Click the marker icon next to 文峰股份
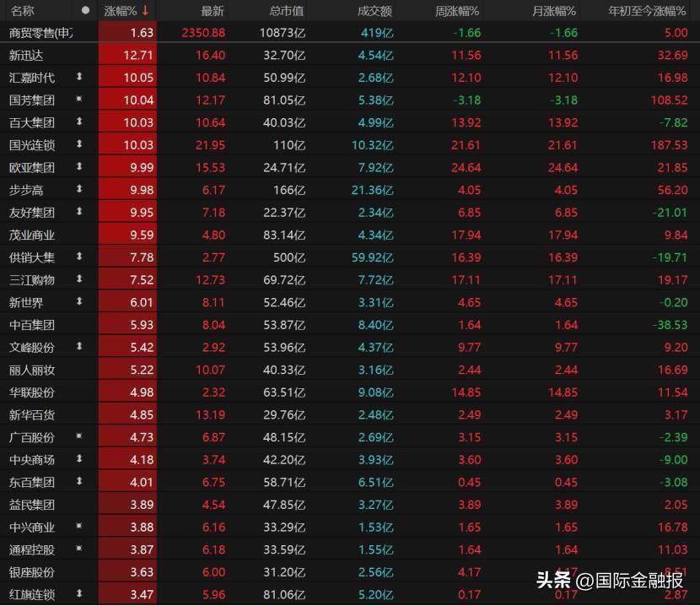This screenshot has height=606, width=700. coord(79,346)
